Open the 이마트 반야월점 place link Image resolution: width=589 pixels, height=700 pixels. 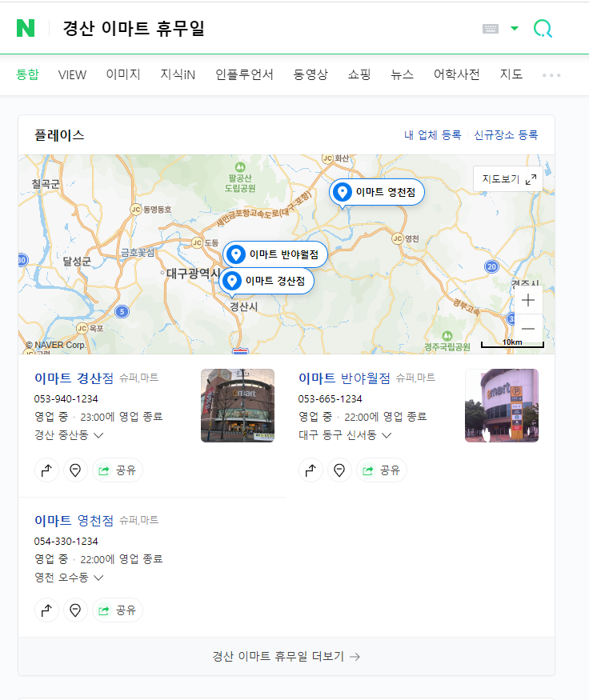tap(344, 378)
